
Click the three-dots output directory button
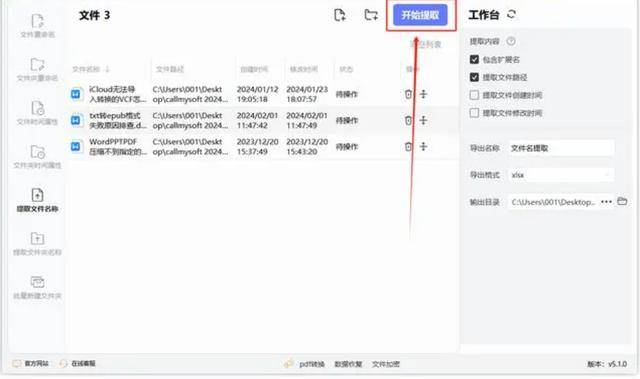click(606, 202)
